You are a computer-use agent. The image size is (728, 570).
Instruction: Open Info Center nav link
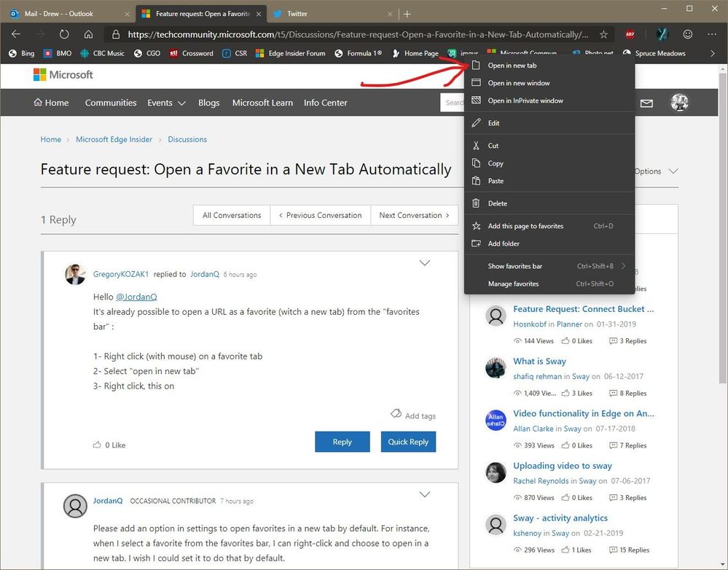[x=326, y=103]
